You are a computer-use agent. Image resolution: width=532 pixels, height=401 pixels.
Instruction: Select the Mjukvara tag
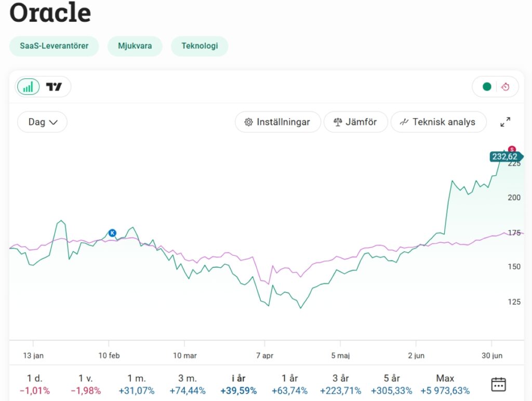click(x=135, y=46)
